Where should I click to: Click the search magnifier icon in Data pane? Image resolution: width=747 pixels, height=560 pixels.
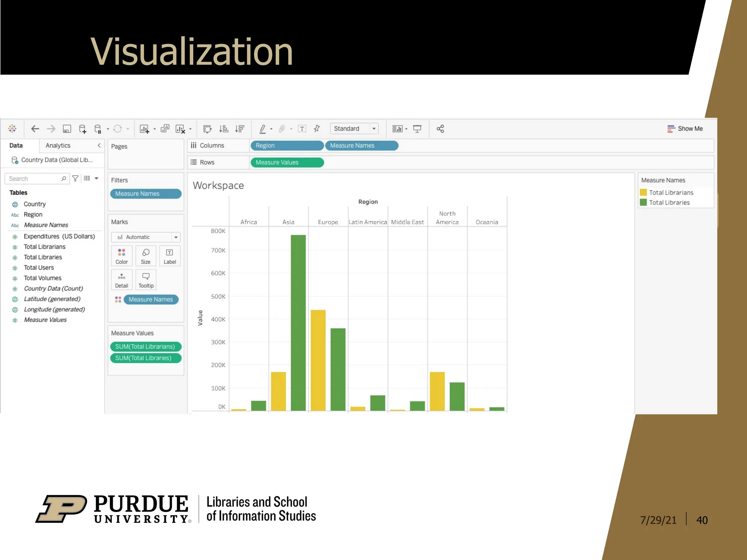(x=64, y=179)
